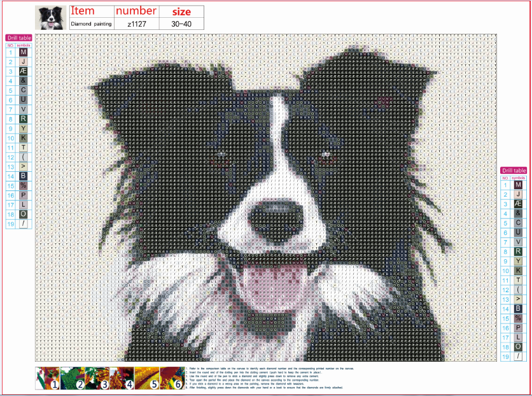The width and height of the screenshot is (532, 396).
Task: Select the ( swatch in left drill table
Action: [x=23, y=157]
